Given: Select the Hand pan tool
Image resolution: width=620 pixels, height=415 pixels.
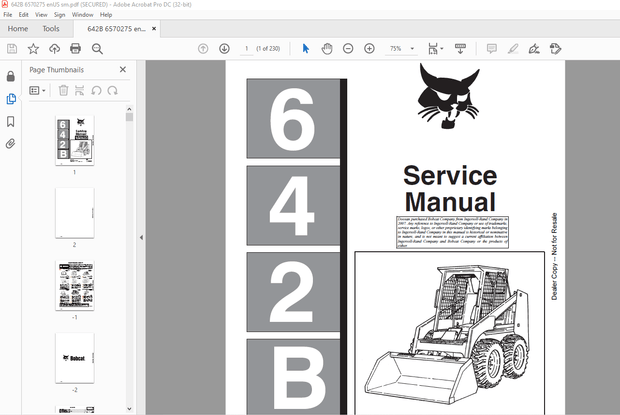Looking at the screenshot, I should 327,48.
